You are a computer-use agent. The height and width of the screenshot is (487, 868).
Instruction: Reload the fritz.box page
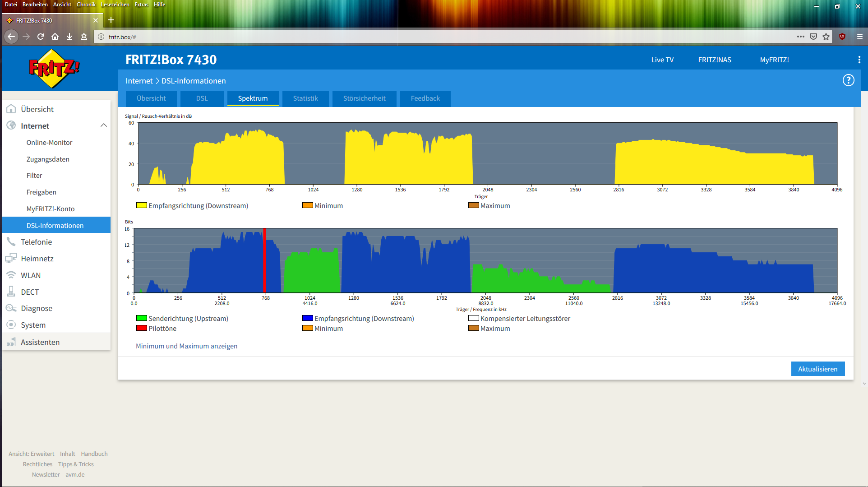tap(41, 37)
